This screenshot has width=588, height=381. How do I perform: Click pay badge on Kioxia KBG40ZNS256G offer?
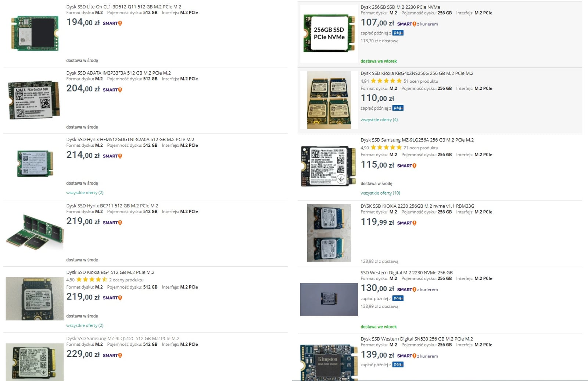point(398,108)
